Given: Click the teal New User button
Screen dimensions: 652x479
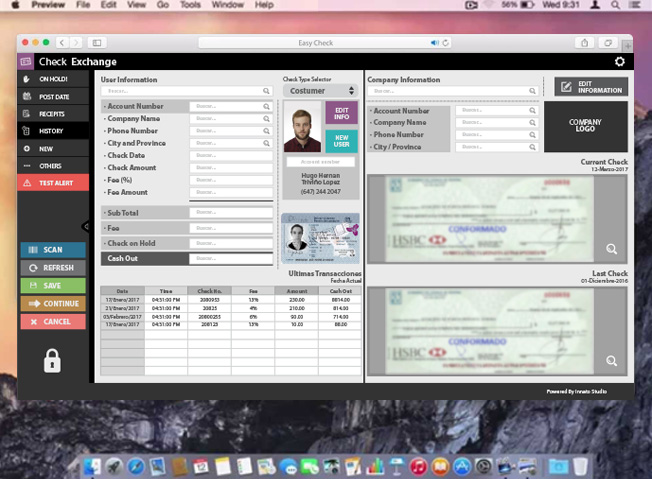Looking at the screenshot, I should pos(341,140).
